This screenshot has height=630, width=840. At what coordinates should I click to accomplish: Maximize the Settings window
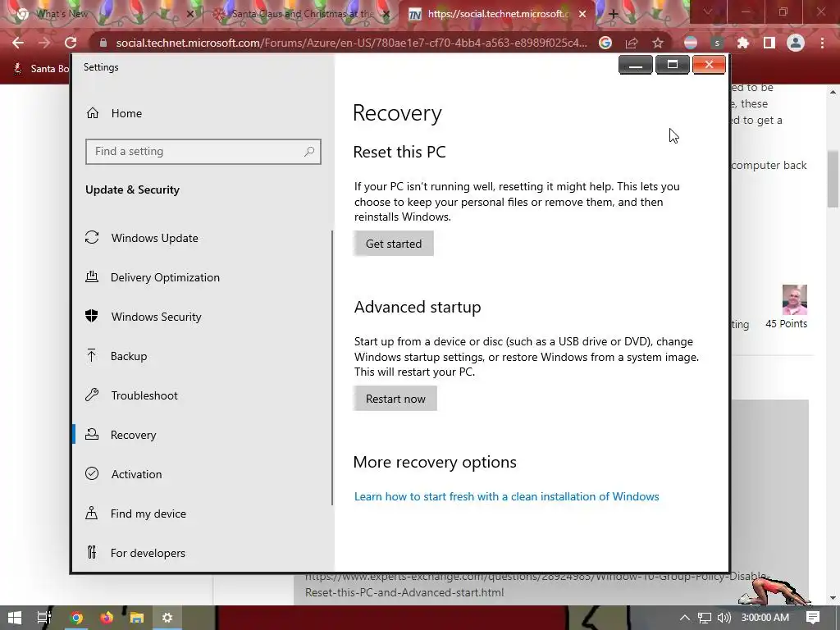tap(673, 65)
